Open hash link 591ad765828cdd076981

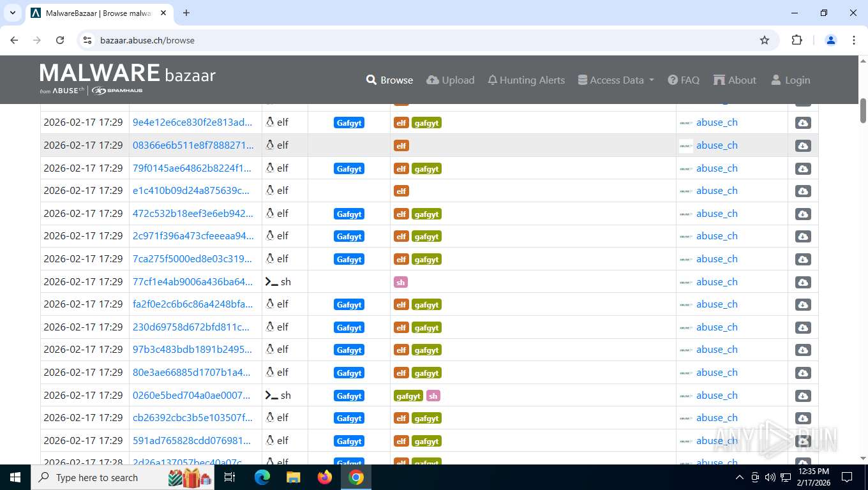pos(193,441)
